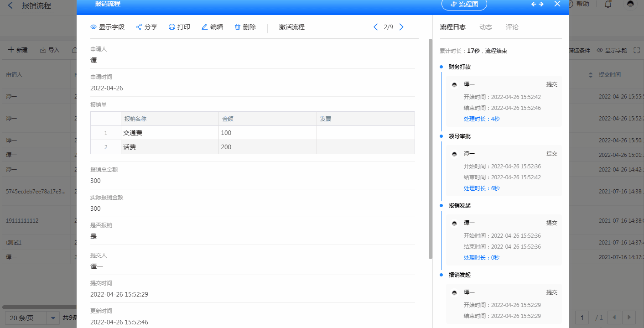This screenshot has height=328, width=644.
Task: Select the 流程日志 tab
Action: pyautogui.click(x=453, y=27)
